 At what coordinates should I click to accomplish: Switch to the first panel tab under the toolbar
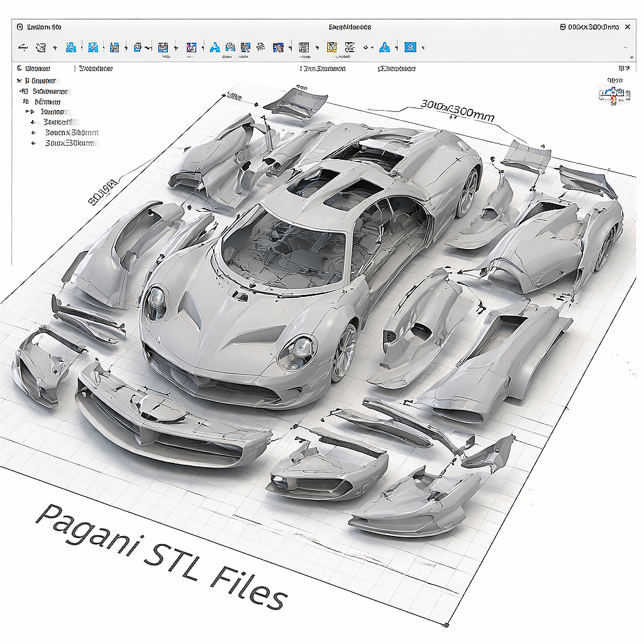pyautogui.click(x=34, y=69)
